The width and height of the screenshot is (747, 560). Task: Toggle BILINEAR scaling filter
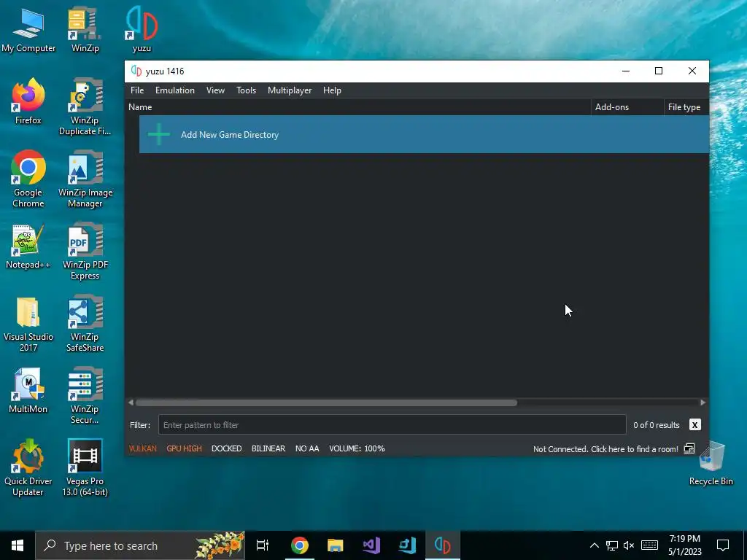click(268, 448)
